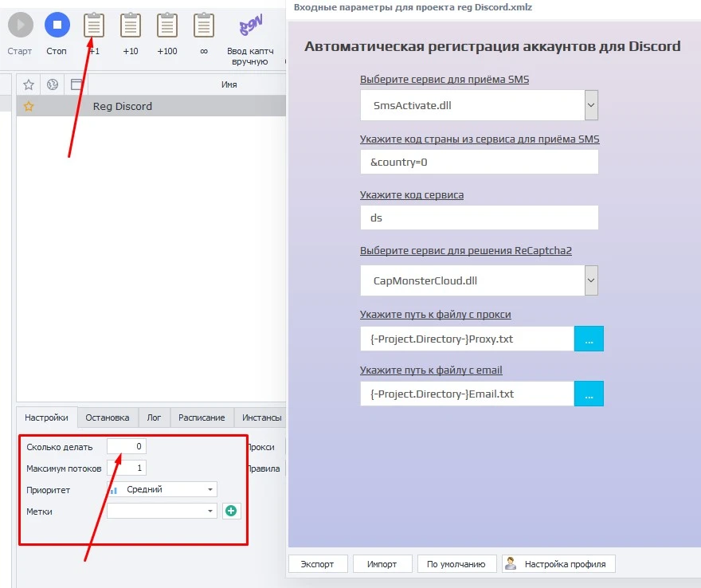Focus the Сколько делать field

(x=127, y=446)
